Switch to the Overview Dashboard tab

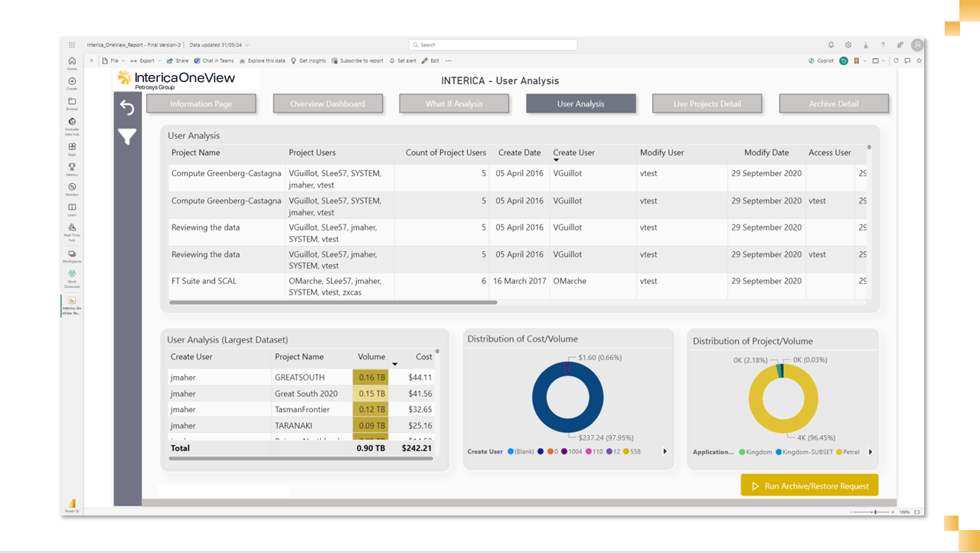coord(327,104)
